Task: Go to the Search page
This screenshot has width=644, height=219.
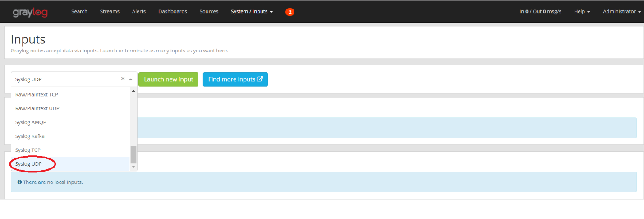Action: click(x=79, y=12)
